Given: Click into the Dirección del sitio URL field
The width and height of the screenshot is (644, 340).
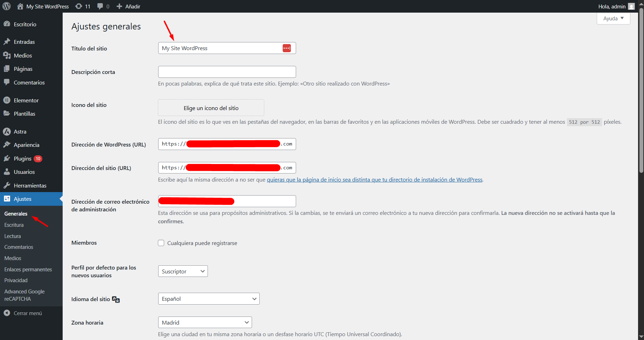Looking at the screenshot, I should (x=227, y=168).
